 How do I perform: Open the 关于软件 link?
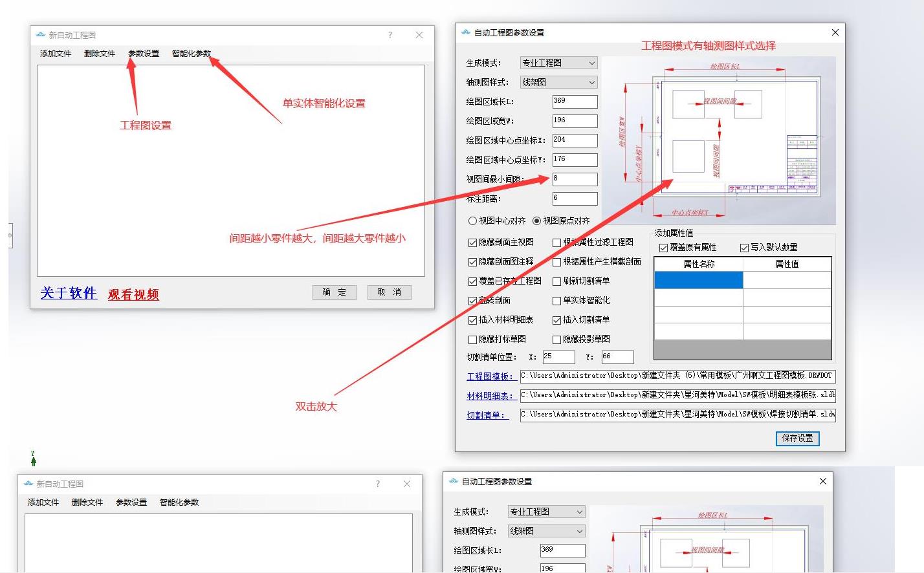click(69, 293)
